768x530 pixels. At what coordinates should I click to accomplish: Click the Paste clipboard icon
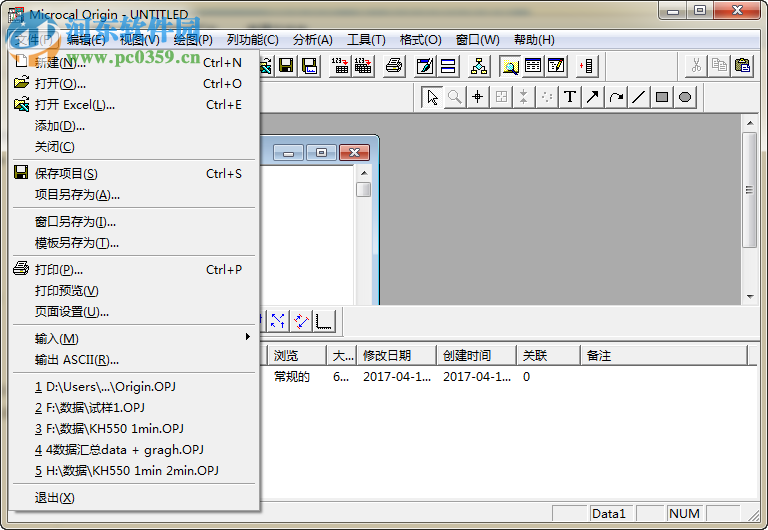pos(741,66)
